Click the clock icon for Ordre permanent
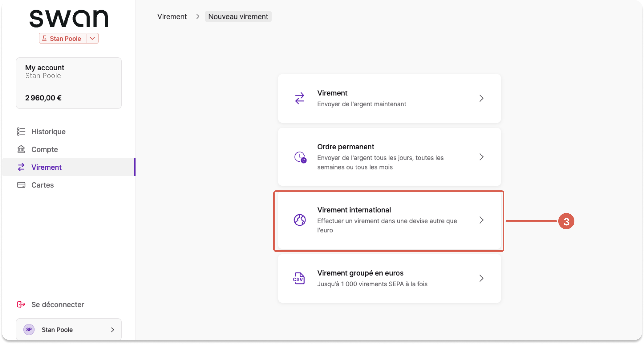This screenshot has width=644, height=344. (x=300, y=157)
